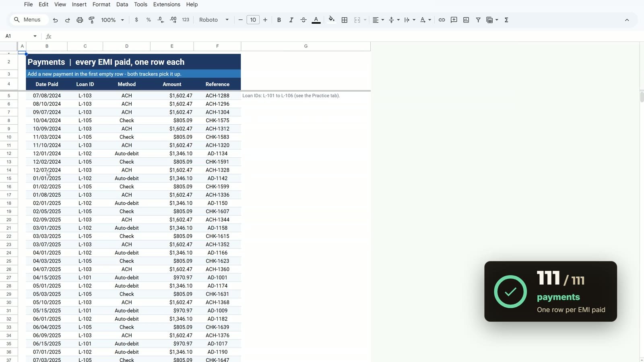Open the Roboto font dropdown
This screenshot has height=362, width=644.
[x=214, y=20]
